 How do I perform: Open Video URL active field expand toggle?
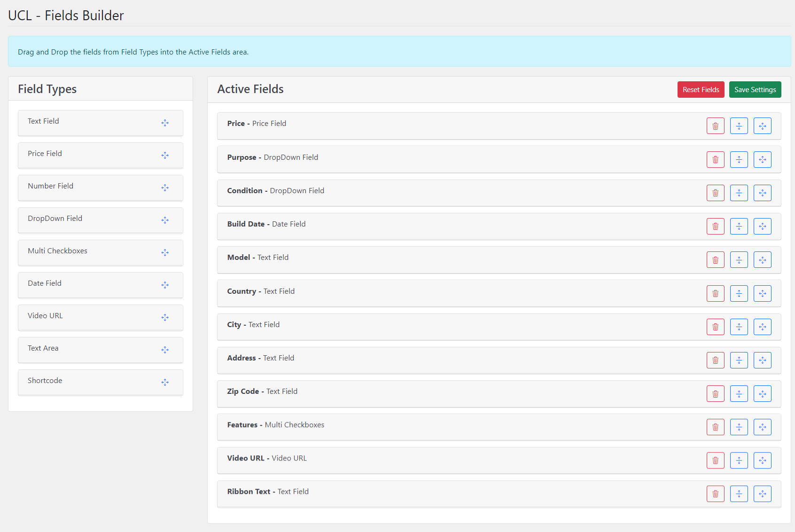click(739, 460)
